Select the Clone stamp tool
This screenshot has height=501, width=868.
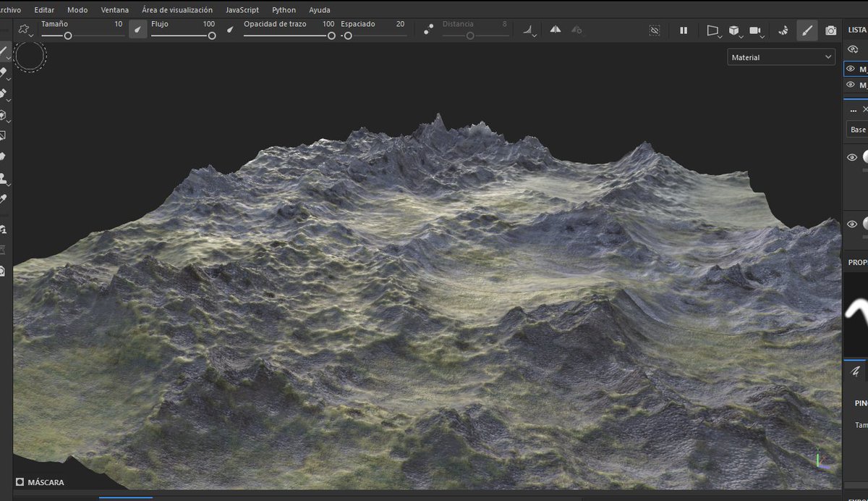click(x=3, y=177)
